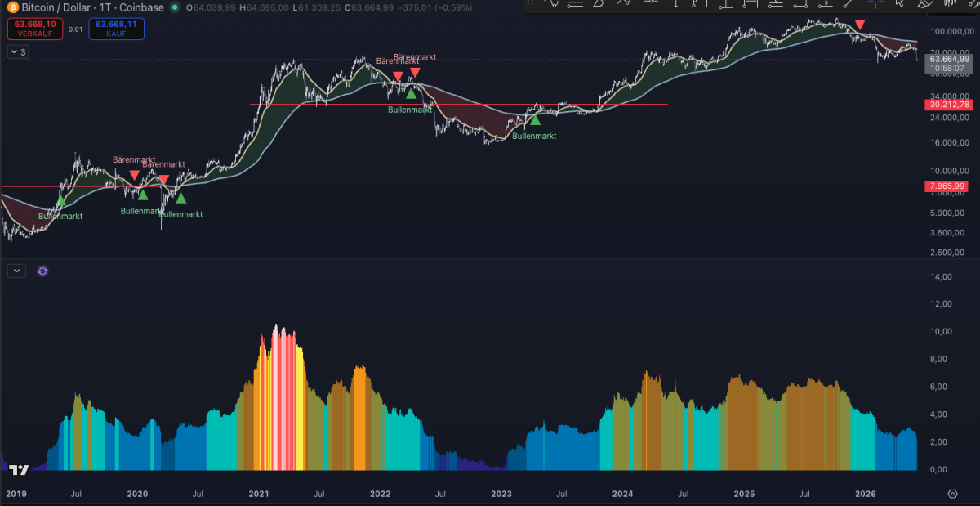Click the current price label 63.664,99
The image size is (980, 506).
[x=948, y=59]
